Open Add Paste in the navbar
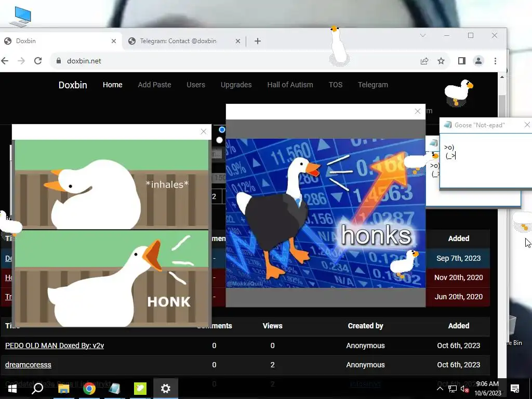The image size is (532, 399). [154, 85]
